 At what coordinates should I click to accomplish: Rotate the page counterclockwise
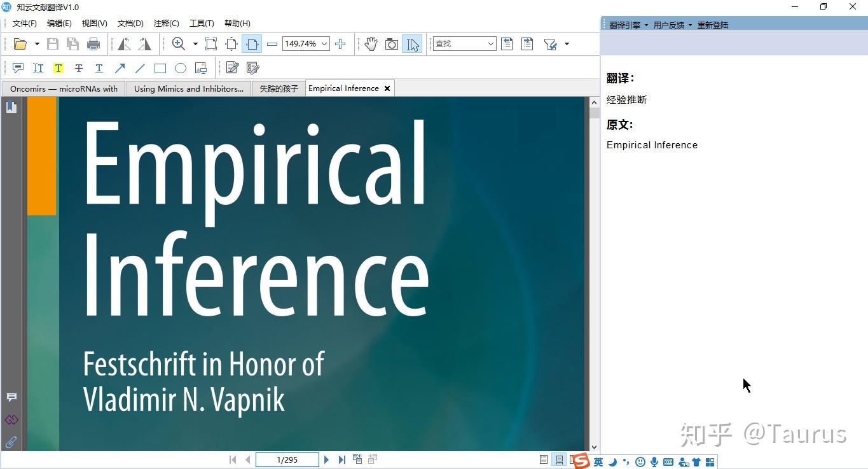pyautogui.click(x=125, y=44)
